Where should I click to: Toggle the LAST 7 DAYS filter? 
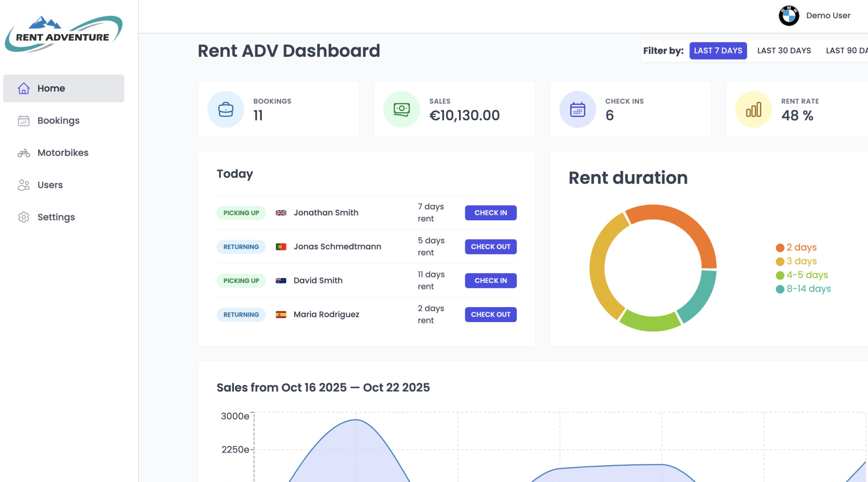[x=718, y=50]
